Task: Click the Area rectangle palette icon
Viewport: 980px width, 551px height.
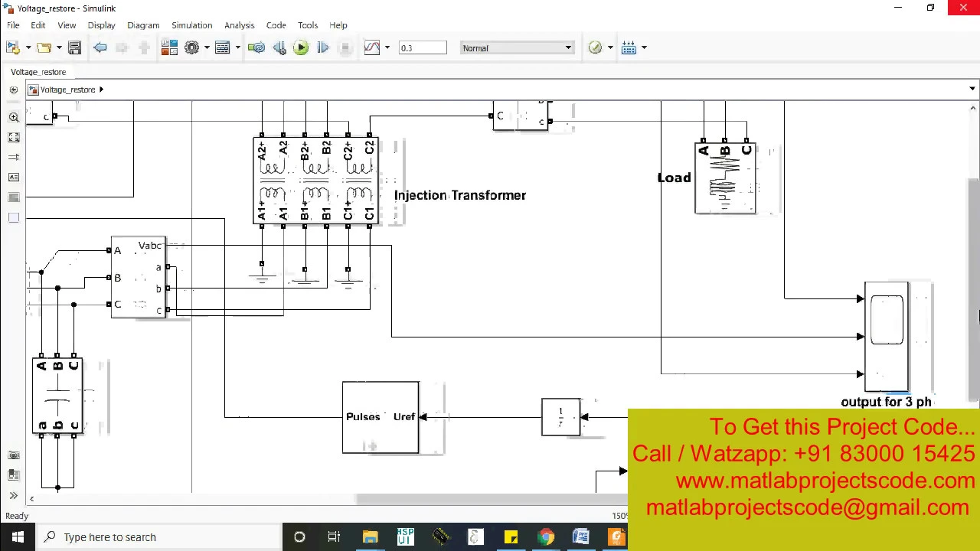Action: (13, 218)
